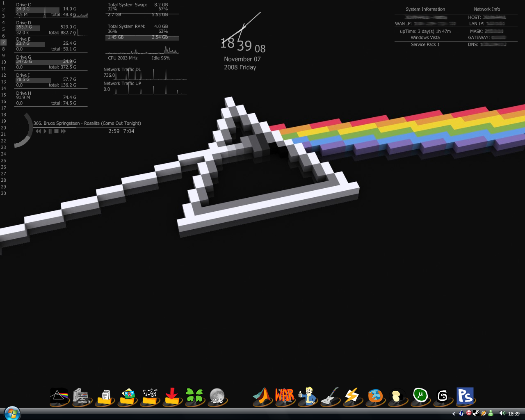
Task: Open the volume speaker tray icon
Action: pyautogui.click(x=502, y=413)
